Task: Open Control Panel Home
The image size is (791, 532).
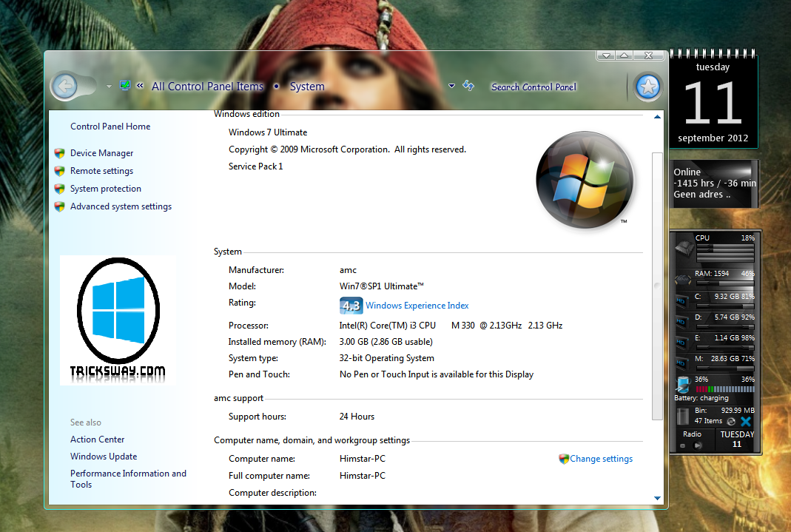Action: pyautogui.click(x=110, y=126)
